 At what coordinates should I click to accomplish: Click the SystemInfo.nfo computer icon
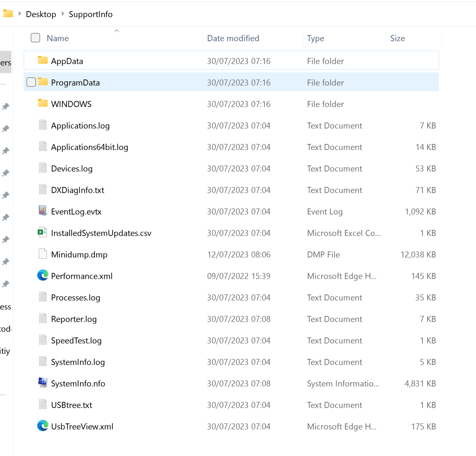43,383
